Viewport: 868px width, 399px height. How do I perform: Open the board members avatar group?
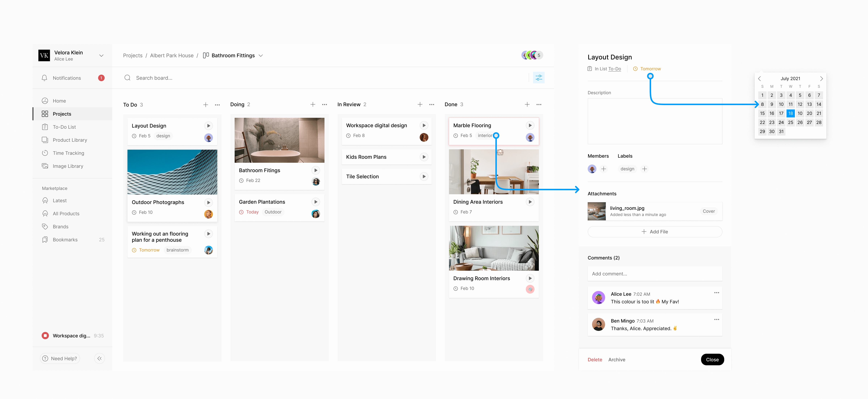532,55
